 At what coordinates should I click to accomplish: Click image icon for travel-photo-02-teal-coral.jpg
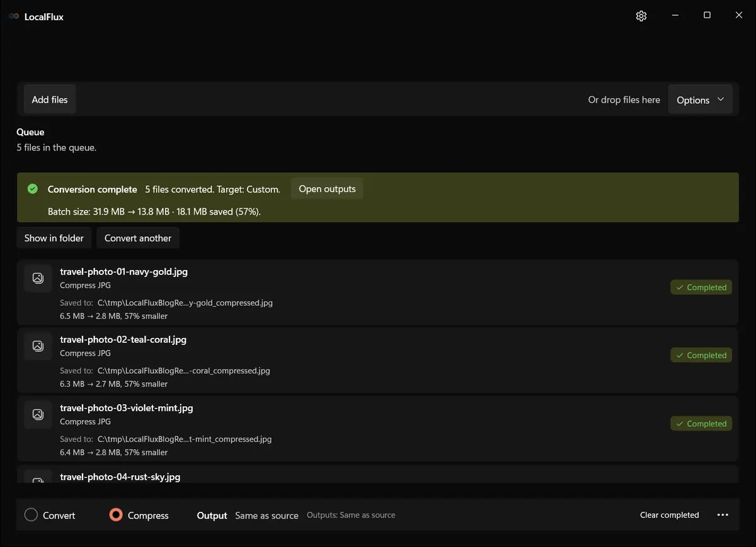[x=38, y=346]
